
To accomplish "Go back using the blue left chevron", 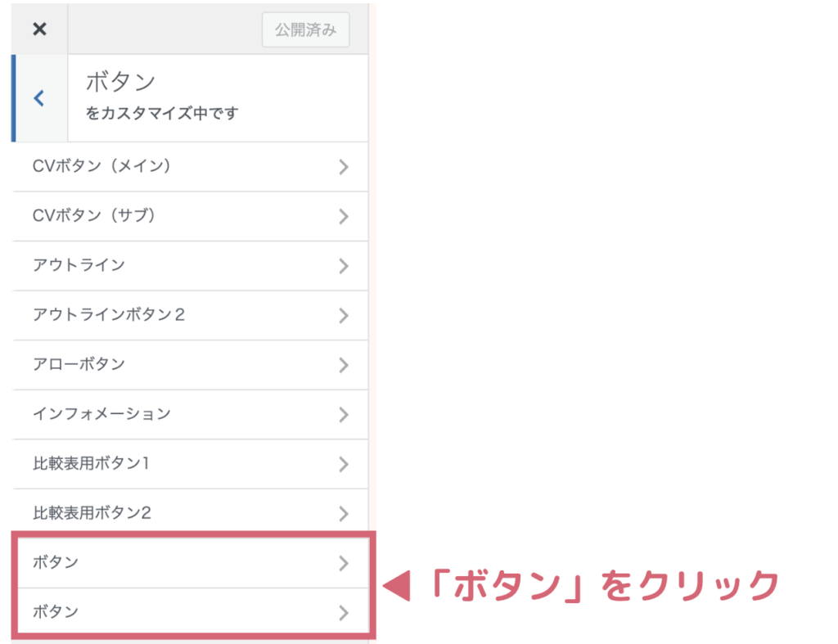I will (x=39, y=98).
